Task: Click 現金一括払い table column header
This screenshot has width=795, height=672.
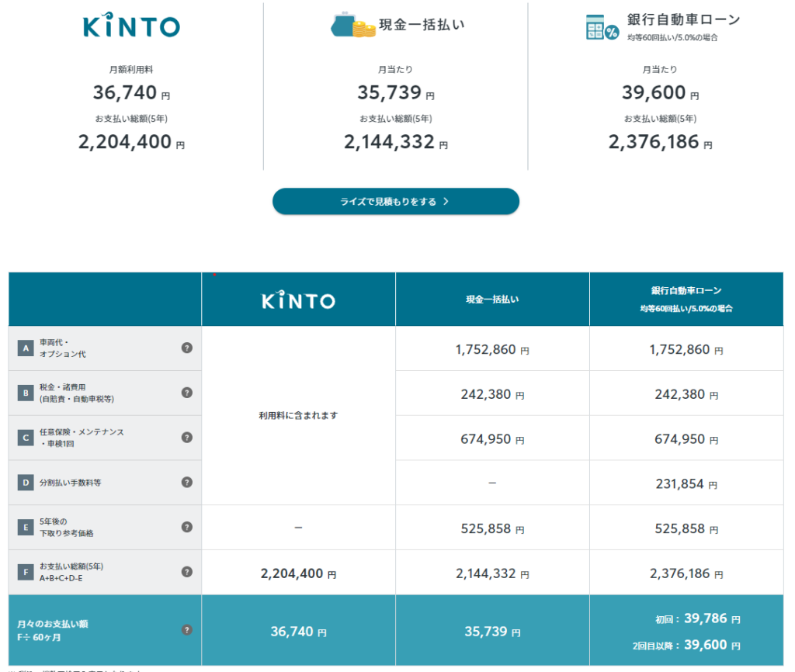Action: (492, 300)
